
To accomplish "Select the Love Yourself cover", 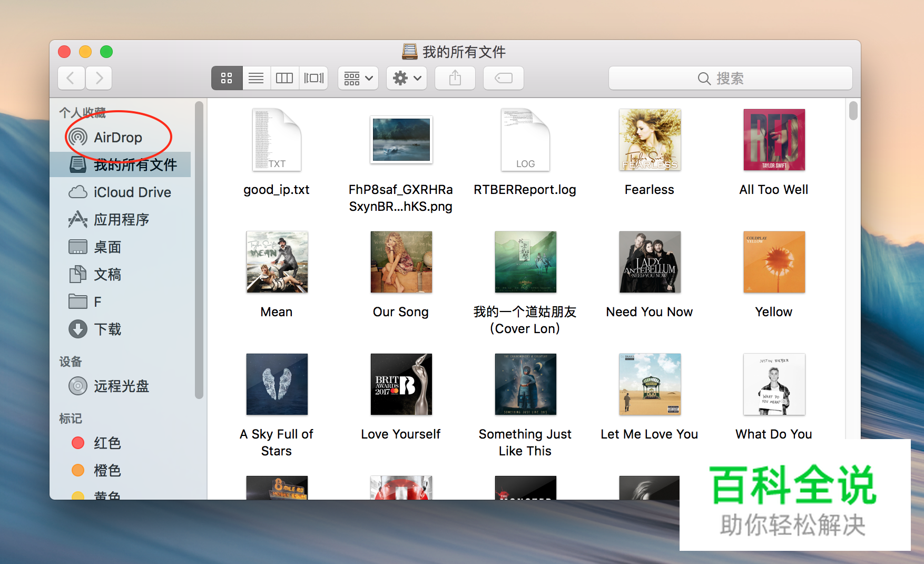I will coord(401,384).
